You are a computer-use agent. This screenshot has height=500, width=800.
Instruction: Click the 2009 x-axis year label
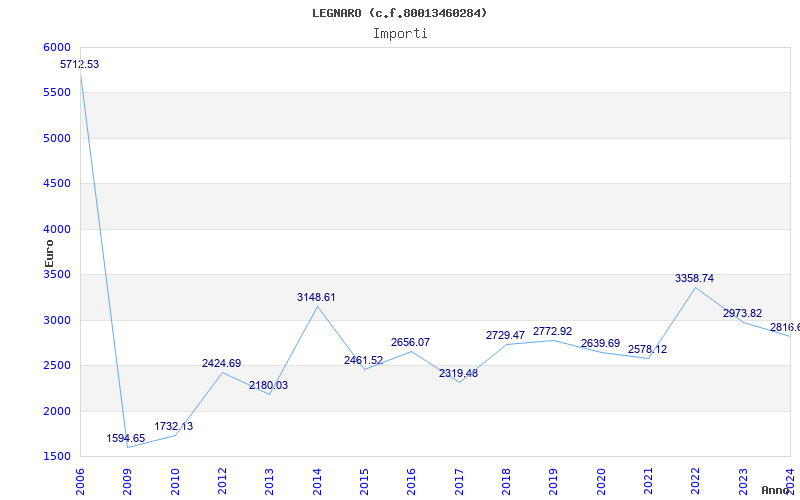127,482
